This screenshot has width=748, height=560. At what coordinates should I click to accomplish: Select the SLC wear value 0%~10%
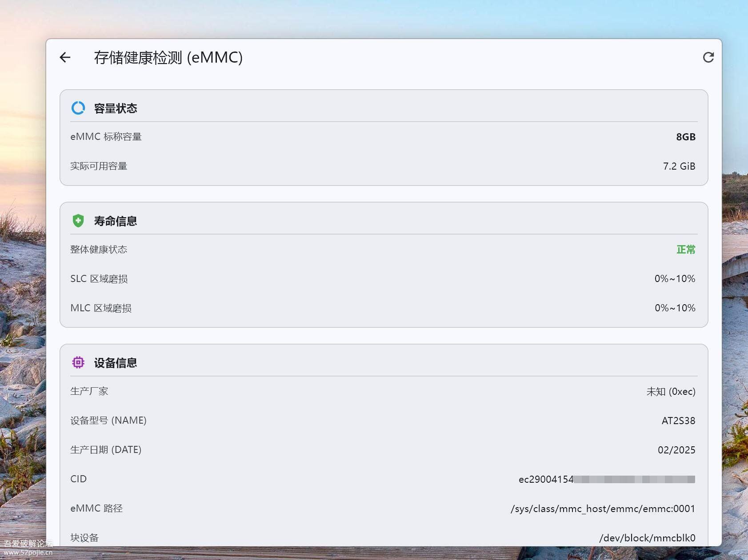click(x=675, y=279)
